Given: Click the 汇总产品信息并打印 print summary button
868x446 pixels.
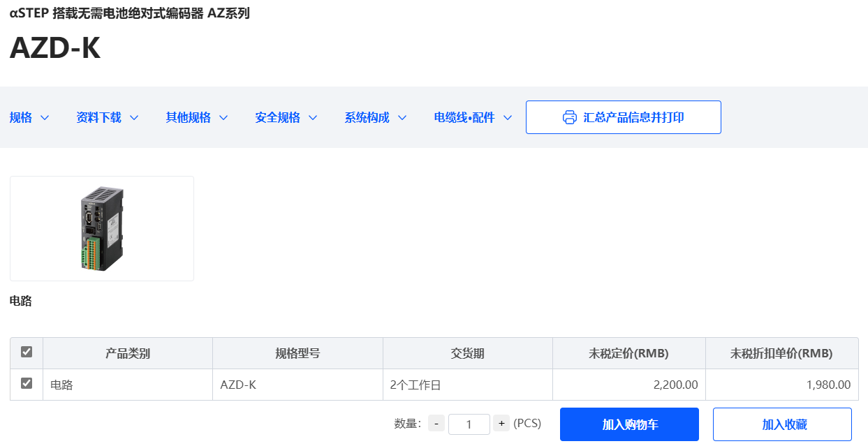Looking at the screenshot, I should (x=624, y=117).
